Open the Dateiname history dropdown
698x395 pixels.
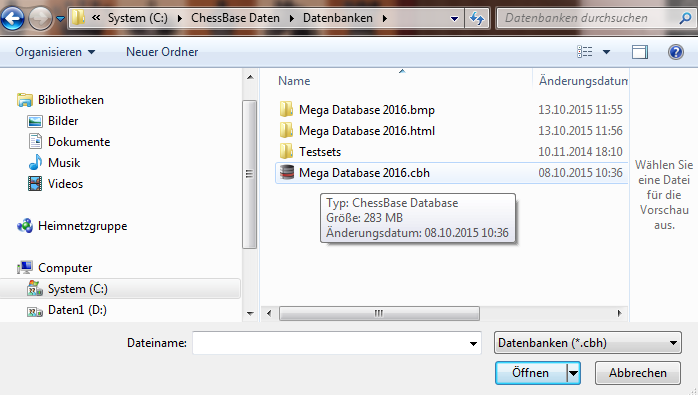pyautogui.click(x=473, y=343)
